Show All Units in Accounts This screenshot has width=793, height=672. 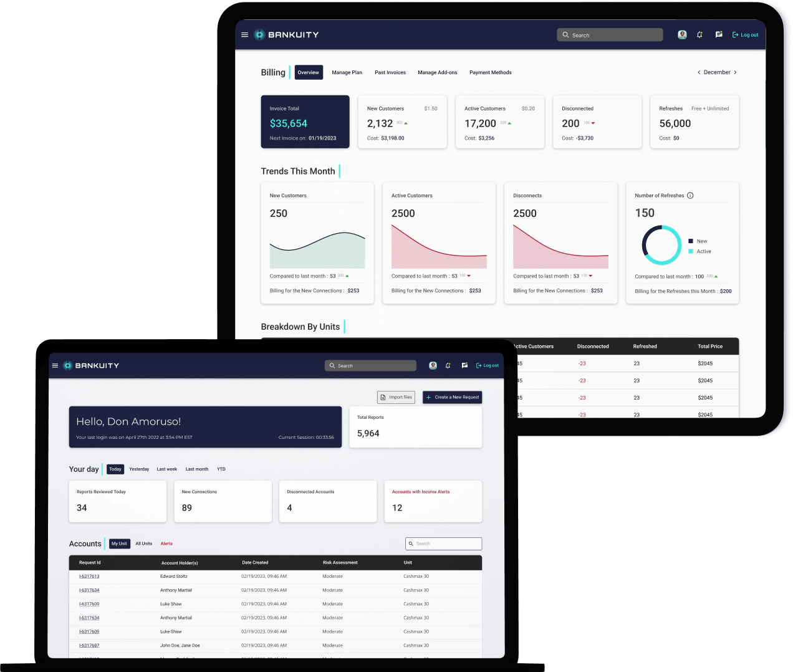coord(144,544)
